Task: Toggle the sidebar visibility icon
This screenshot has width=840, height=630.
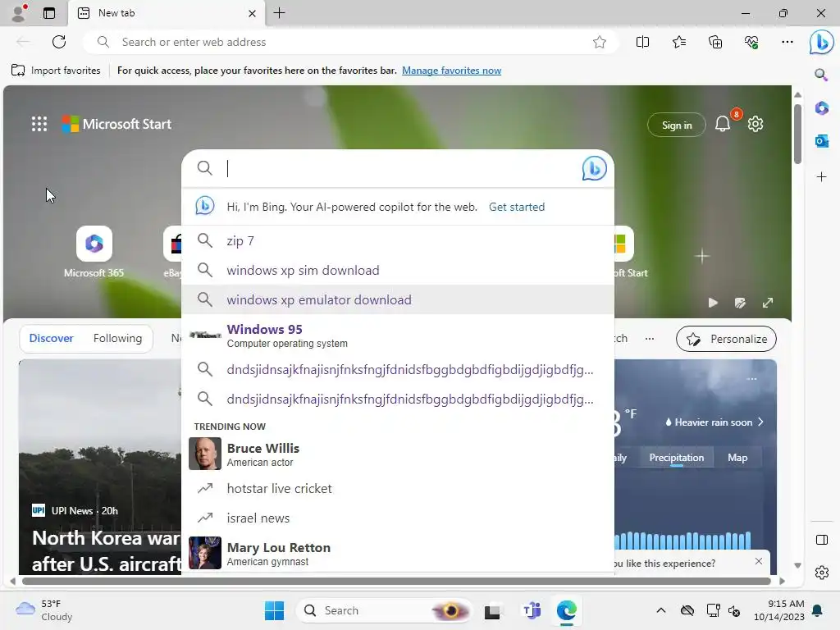Action: pos(821,540)
